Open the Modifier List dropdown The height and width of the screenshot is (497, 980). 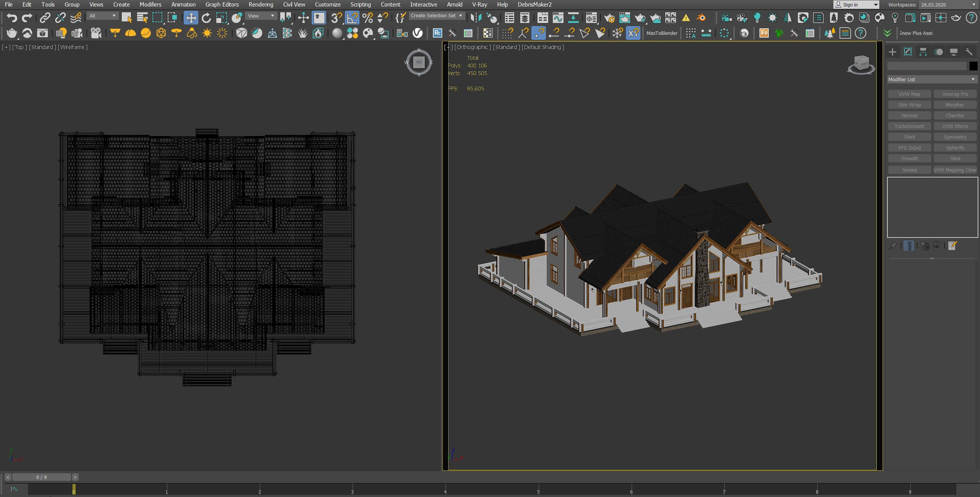click(x=931, y=79)
